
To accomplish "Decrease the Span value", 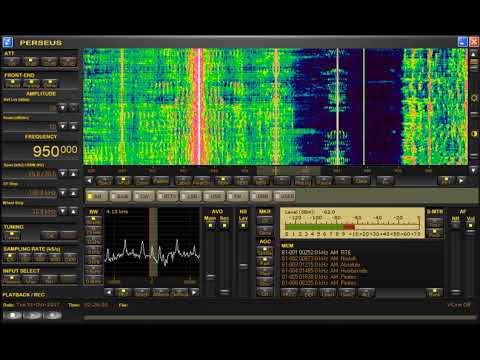I will coord(62,173).
